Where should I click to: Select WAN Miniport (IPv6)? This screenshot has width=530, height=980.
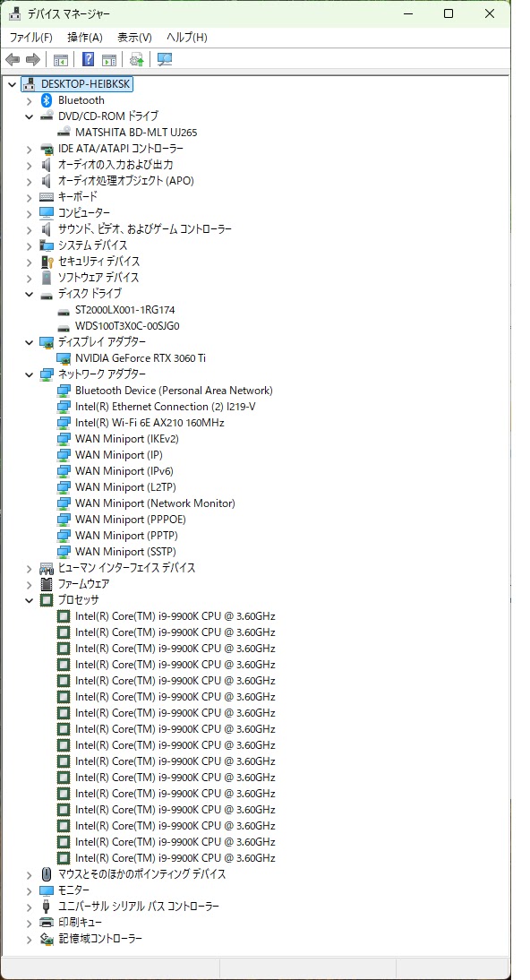tap(124, 470)
